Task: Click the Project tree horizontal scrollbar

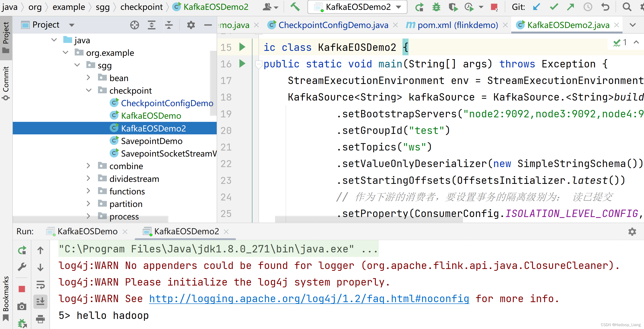Action: tap(90, 219)
